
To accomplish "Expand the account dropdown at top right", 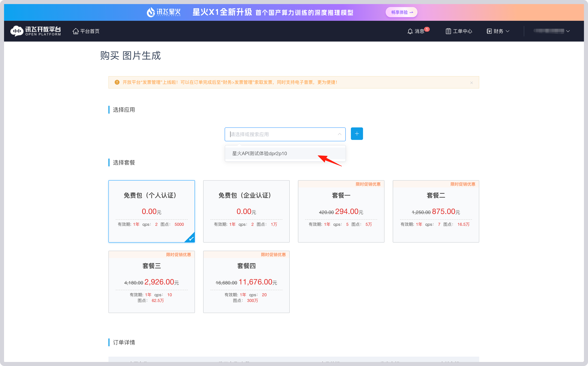I will tap(568, 31).
